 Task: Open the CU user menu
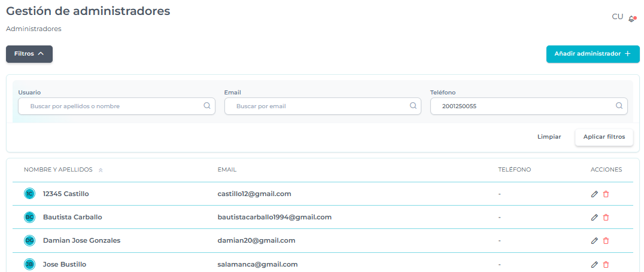(617, 17)
